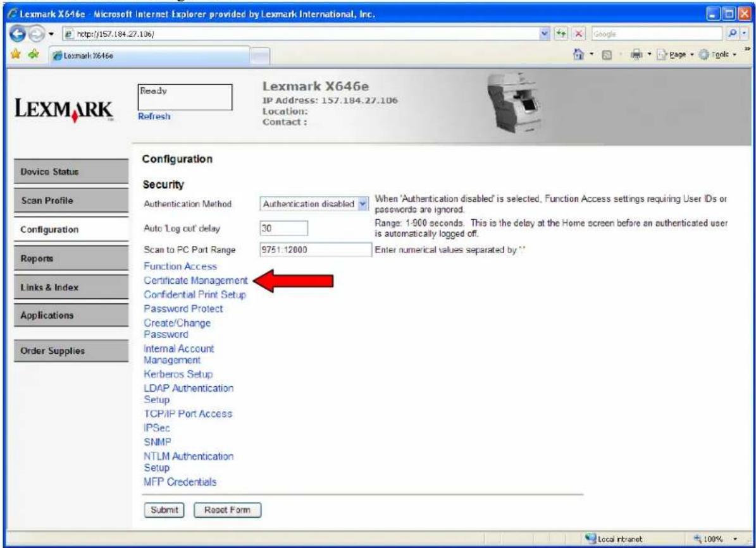Click the 'IP Address: 157.184.27.106' text
The height and width of the screenshot is (548, 756).
(x=330, y=100)
